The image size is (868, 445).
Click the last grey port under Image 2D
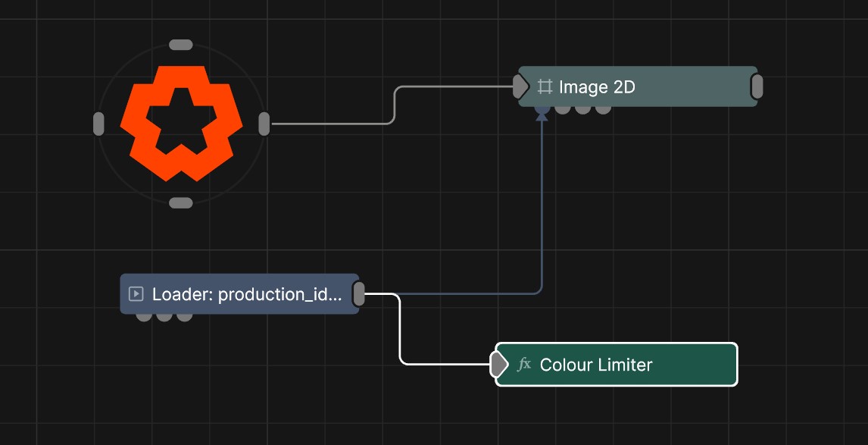tap(603, 110)
